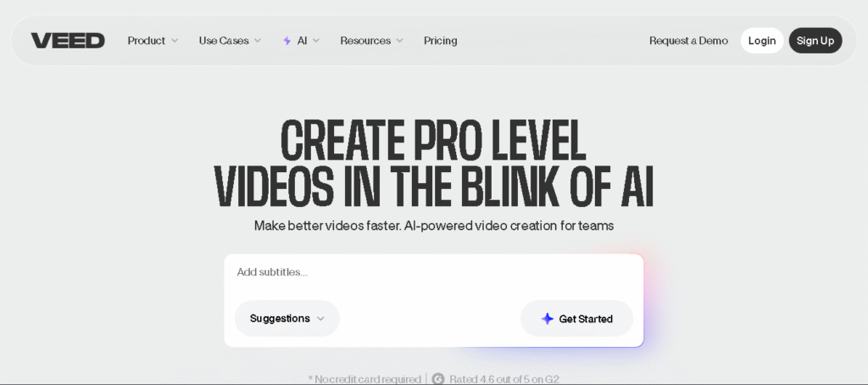Open the Use Cases menu label

pyautogui.click(x=224, y=41)
